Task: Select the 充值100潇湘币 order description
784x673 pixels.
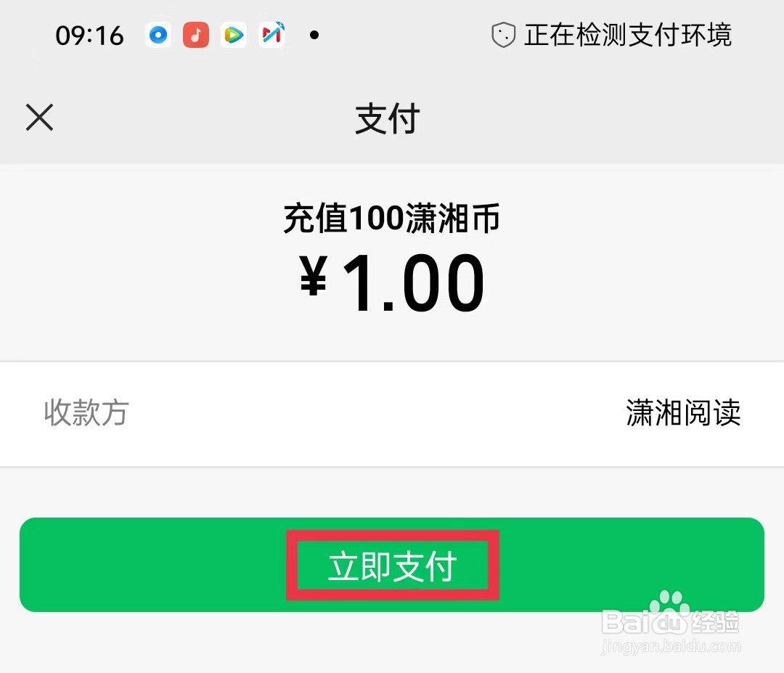Action: 392,218
